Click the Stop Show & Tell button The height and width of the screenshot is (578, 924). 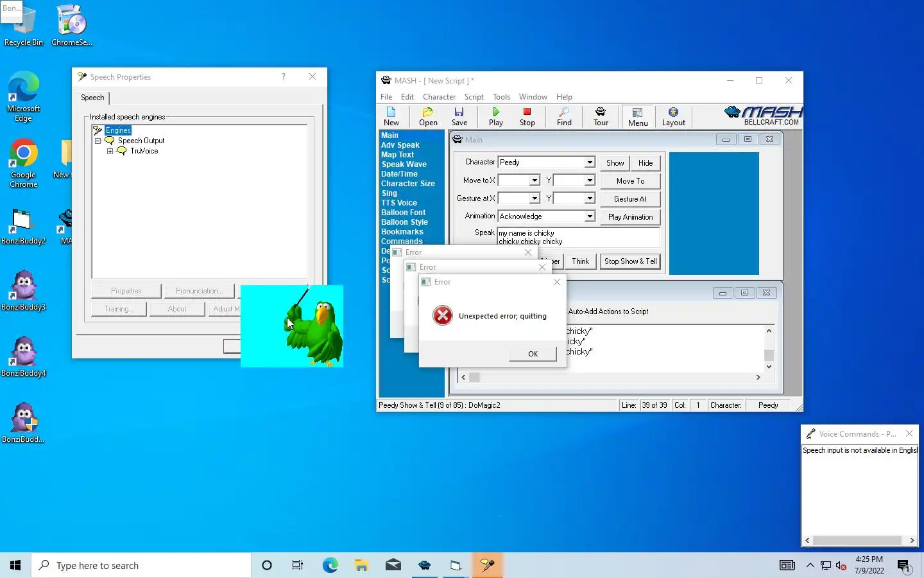point(630,261)
